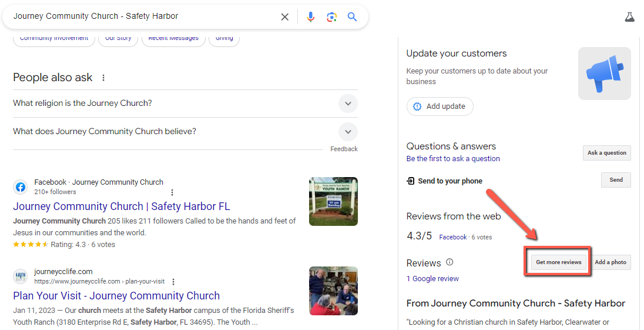Click the Update your customers heading
The image size is (644, 330).
click(x=457, y=54)
